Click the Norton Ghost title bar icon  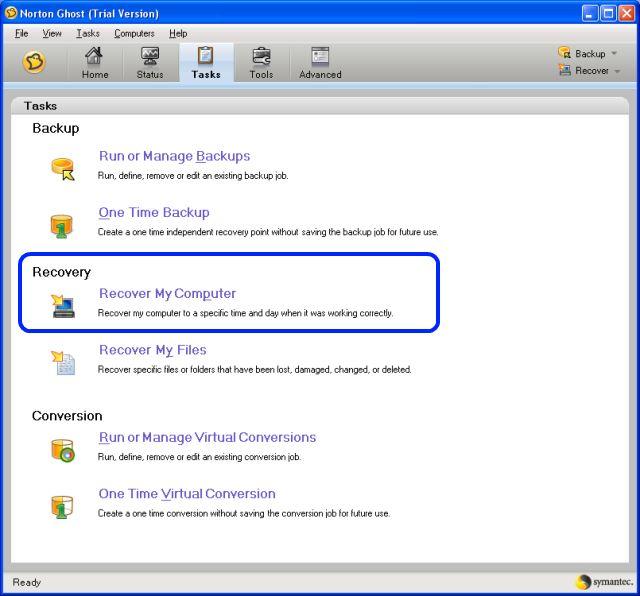click(x=11, y=13)
